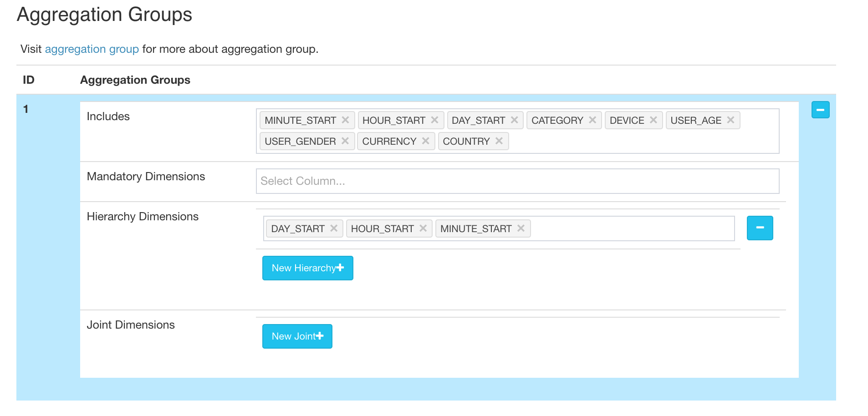Viewport: 868px width, 416px height.
Task: Remove COUNTRY tag from Includes
Action: (x=499, y=141)
